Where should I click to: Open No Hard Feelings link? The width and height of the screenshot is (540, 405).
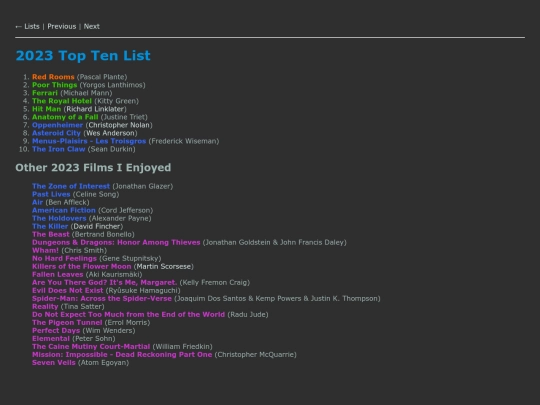(64, 259)
